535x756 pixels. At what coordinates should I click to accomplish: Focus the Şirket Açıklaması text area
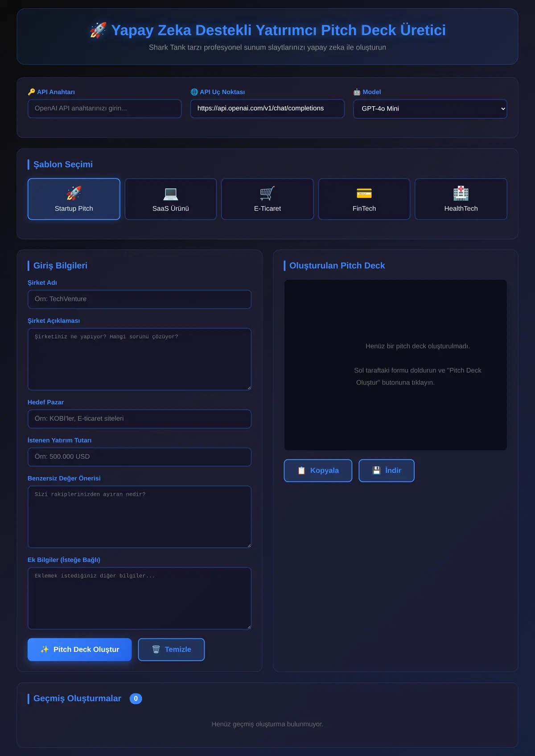click(x=140, y=359)
